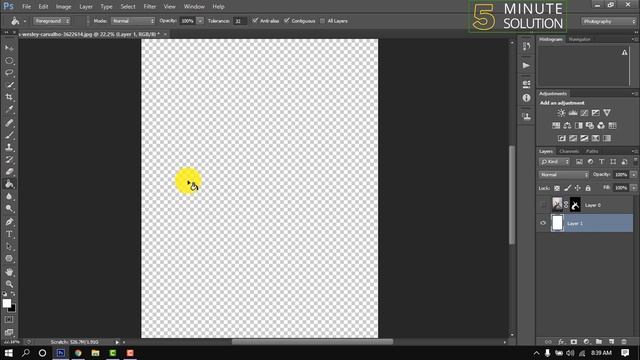Image resolution: width=640 pixels, height=360 pixels.
Task: Switch to the Paths tab
Action: tap(592, 151)
